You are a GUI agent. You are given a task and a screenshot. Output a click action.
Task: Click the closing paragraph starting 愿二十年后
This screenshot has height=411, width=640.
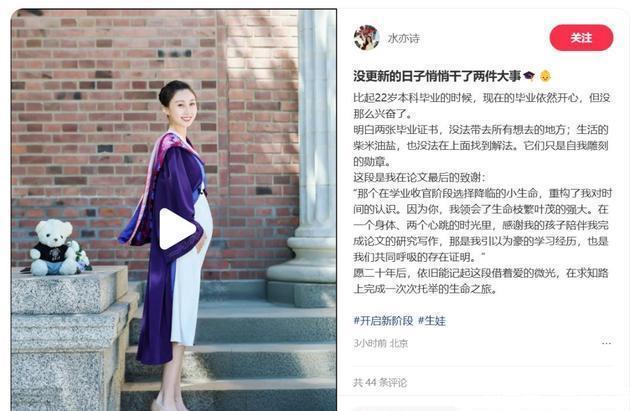point(481,281)
